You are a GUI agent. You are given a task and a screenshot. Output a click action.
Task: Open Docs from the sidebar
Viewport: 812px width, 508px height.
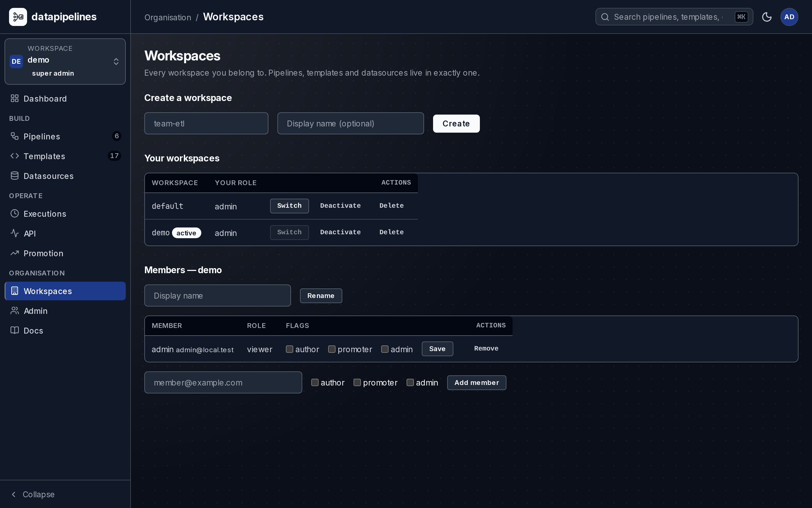tap(65, 330)
